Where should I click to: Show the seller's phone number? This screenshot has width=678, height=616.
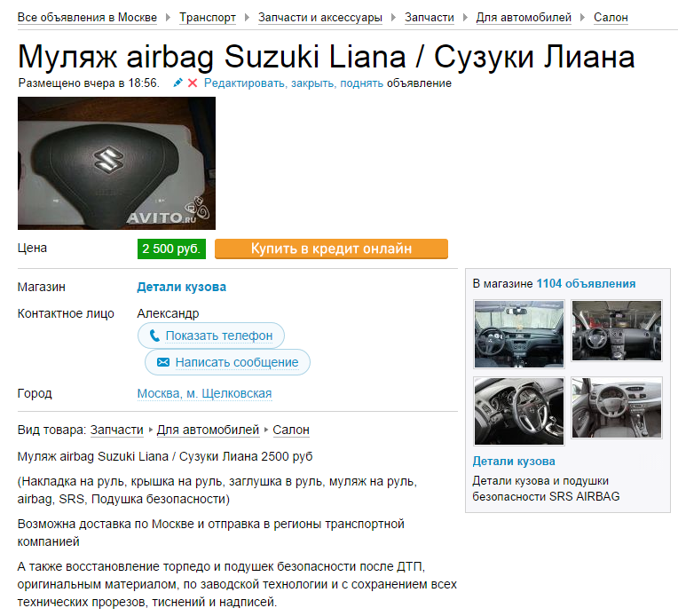211,336
